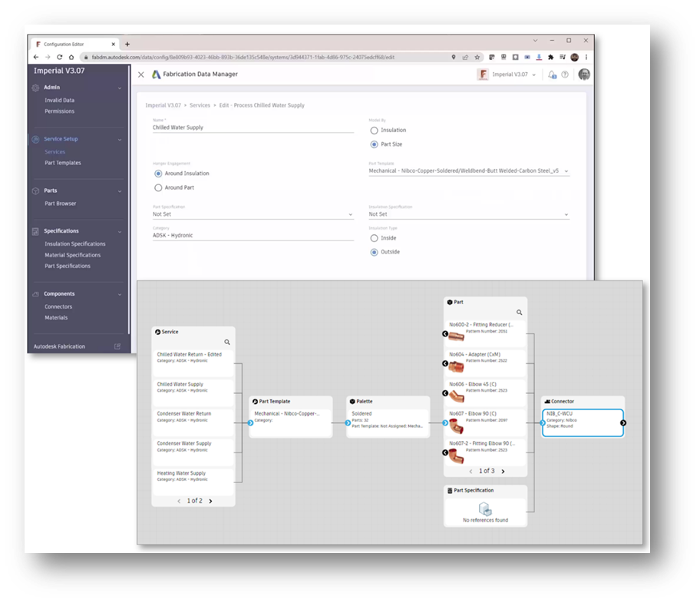Collapse the Components sidebar section
Image resolution: width=700 pixels, height=603 pixels.
[x=120, y=294]
